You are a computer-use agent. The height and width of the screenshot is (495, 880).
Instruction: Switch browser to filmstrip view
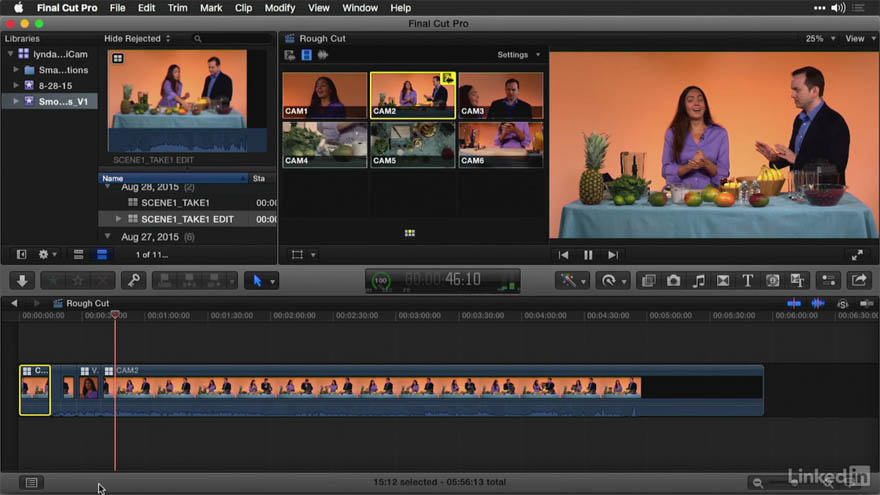click(x=79, y=255)
